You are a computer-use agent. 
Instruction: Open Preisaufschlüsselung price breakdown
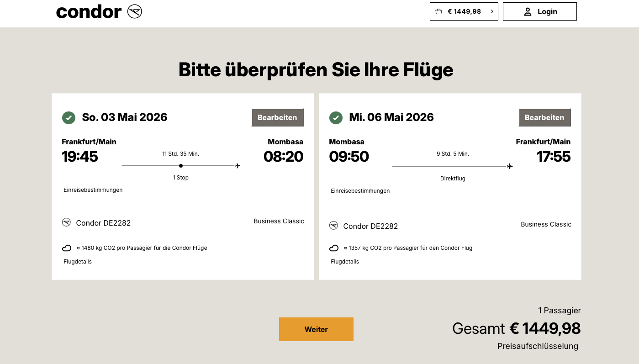click(538, 346)
